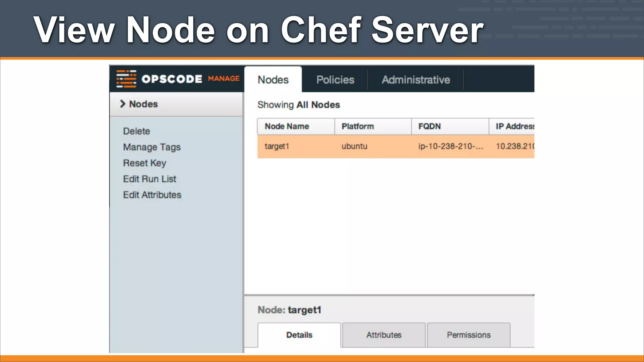644x362 pixels.
Task: Click the Opscode logo icon
Action: coord(126,79)
